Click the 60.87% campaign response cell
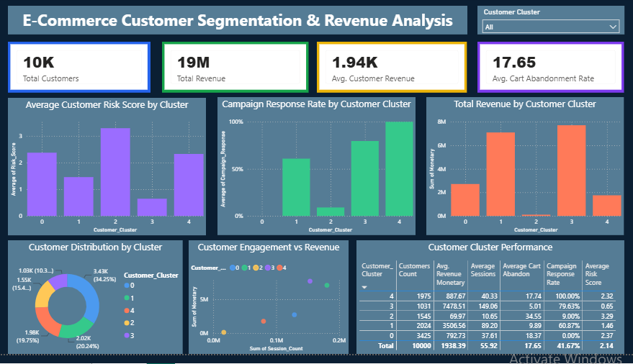Viewport: 633px width, 364px height. point(567,326)
